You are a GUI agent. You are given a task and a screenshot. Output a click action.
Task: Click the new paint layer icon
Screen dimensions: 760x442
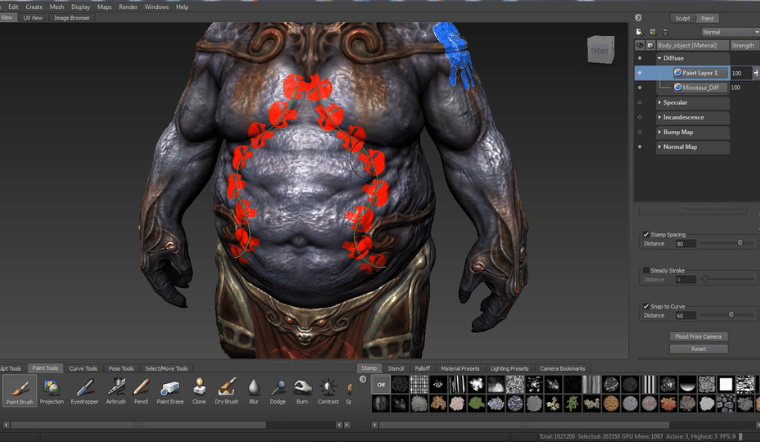tap(639, 32)
